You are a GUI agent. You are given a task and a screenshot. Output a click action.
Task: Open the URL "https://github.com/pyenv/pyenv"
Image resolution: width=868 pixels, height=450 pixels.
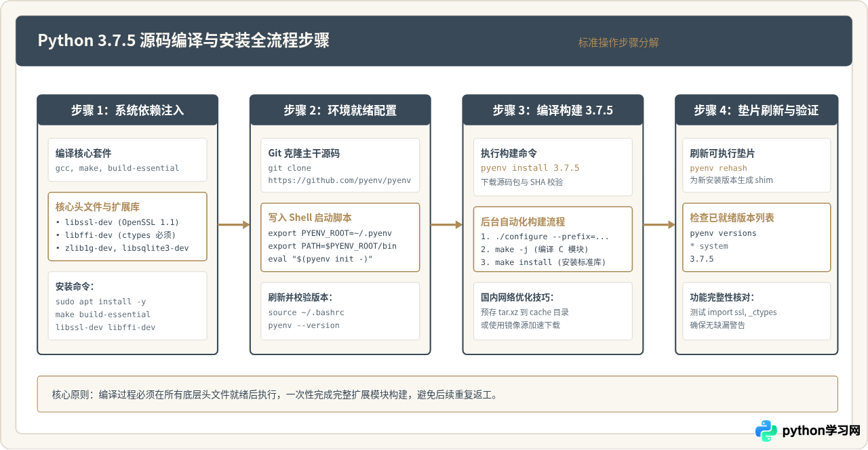(x=340, y=181)
